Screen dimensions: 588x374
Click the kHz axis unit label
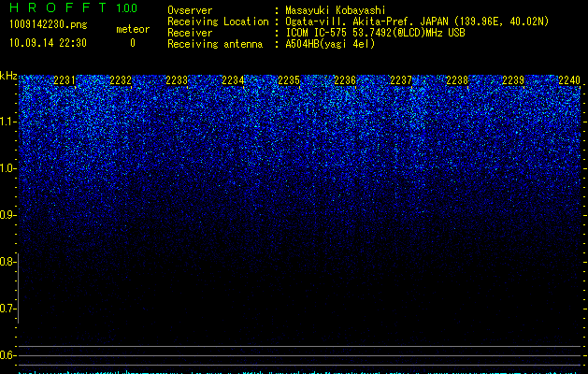(x=8, y=76)
